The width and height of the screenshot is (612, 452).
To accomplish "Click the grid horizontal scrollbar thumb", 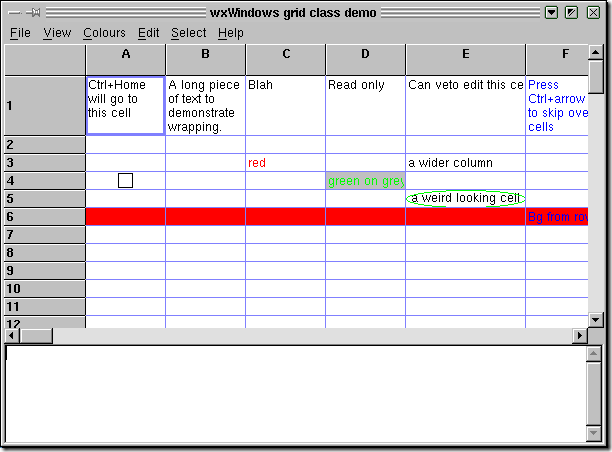I will point(36,336).
